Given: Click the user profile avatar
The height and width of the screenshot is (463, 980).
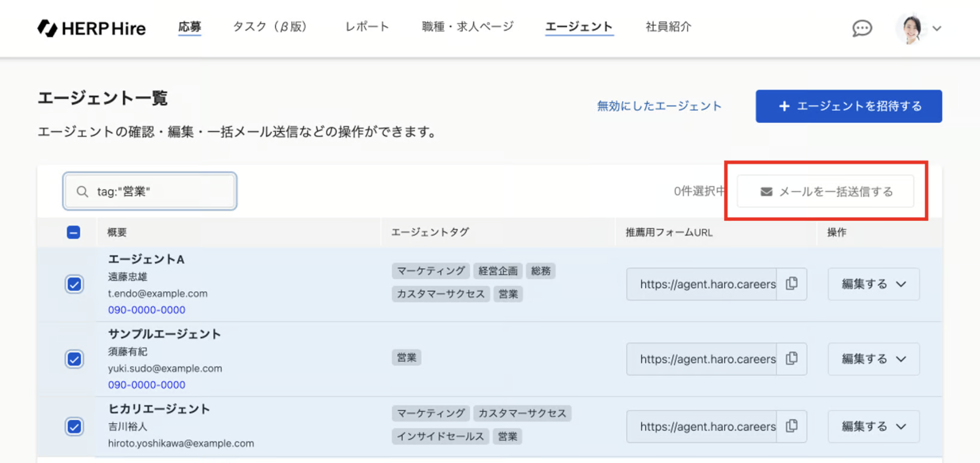Looking at the screenshot, I should coord(911,28).
